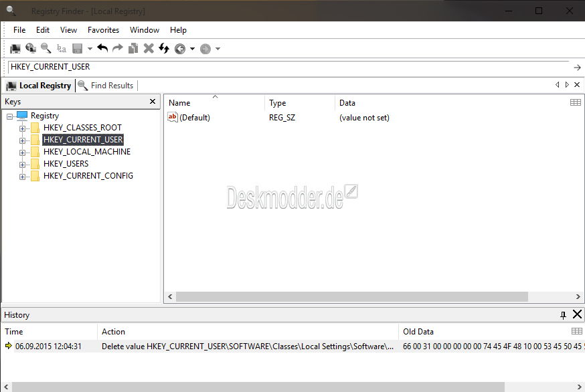Click the REG_SZ type cell
Viewport: 585px width, 392px height.
282,118
